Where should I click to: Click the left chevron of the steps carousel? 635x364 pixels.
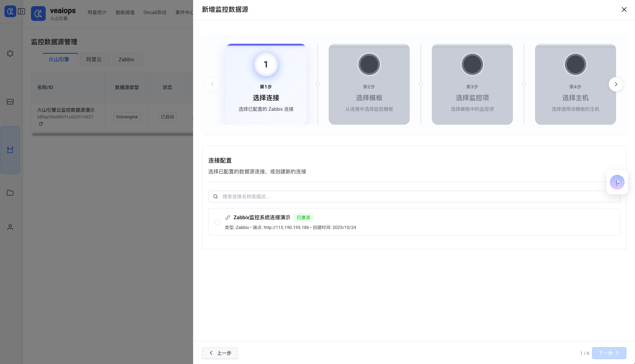click(x=212, y=84)
